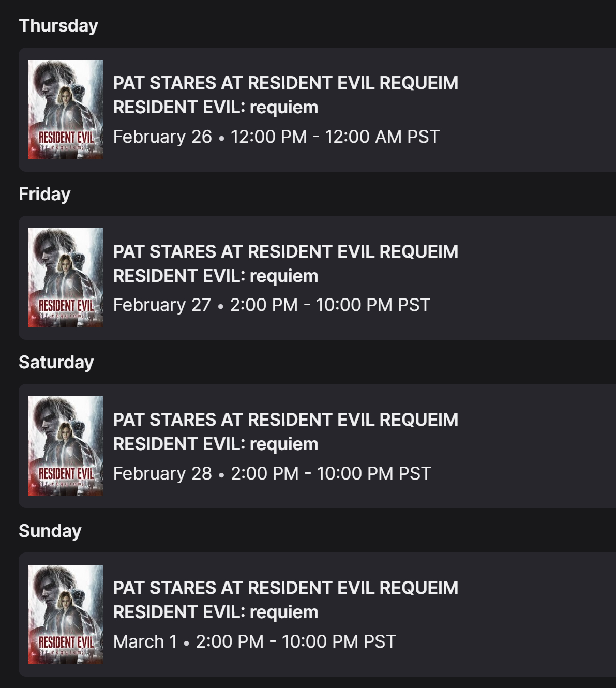The image size is (616, 688).
Task: Click Sunday's Resident Evil requiem box art
Action: [x=66, y=615]
